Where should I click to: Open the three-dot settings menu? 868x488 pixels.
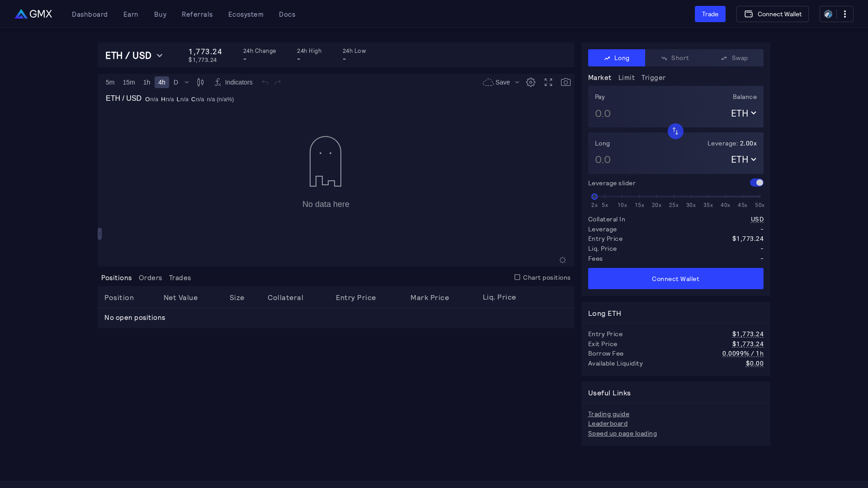pos(844,14)
